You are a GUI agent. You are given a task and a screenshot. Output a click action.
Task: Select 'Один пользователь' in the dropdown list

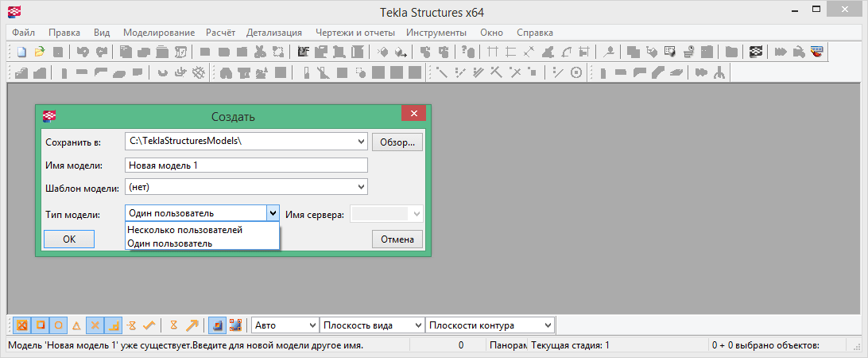click(202, 243)
